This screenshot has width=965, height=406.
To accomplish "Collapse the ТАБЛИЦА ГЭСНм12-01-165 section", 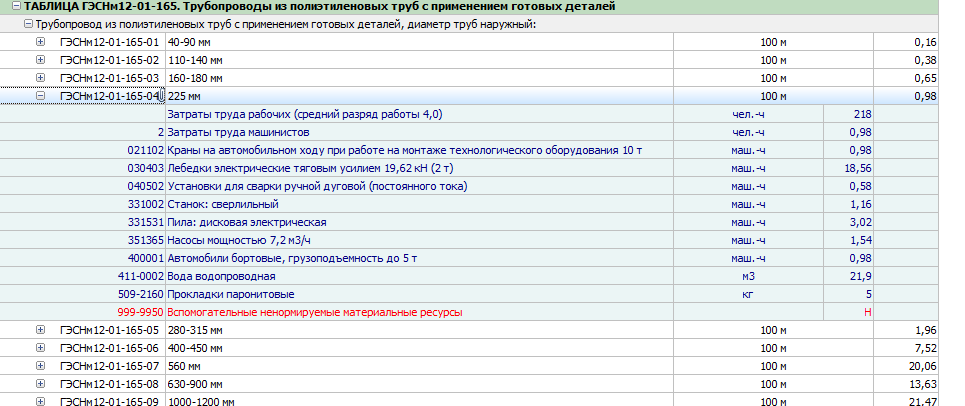I will tap(16, 7).
